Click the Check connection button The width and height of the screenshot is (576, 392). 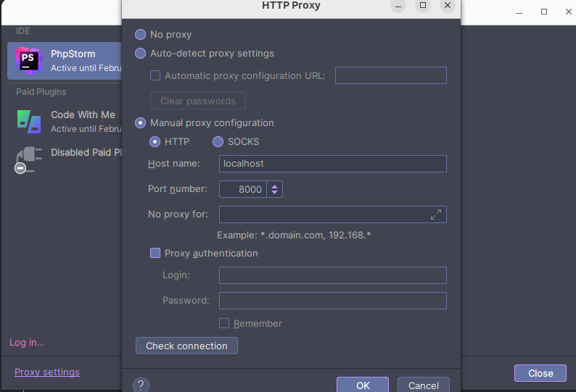(x=186, y=346)
